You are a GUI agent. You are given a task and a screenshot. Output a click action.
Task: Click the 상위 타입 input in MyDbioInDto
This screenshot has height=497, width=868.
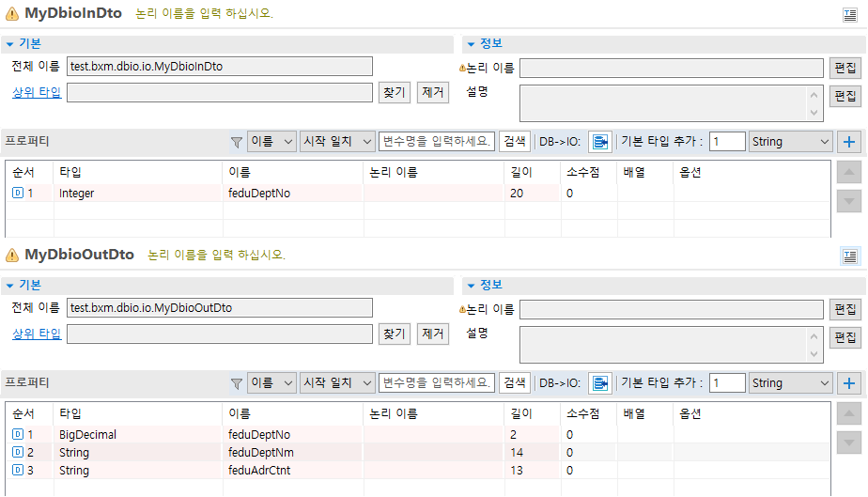point(220,92)
